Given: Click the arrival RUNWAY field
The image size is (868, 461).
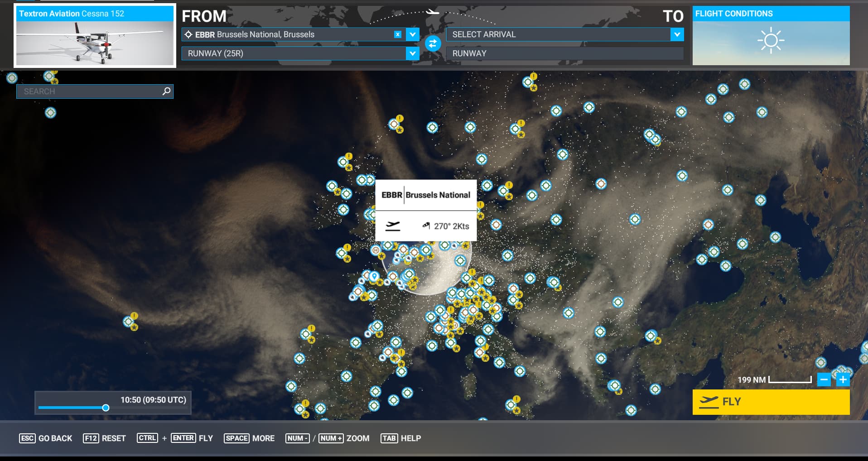Looking at the screenshot, I should click(x=564, y=53).
